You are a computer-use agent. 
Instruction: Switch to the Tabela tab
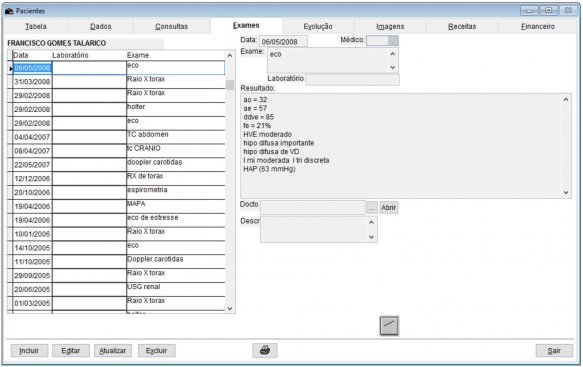point(36,26)
